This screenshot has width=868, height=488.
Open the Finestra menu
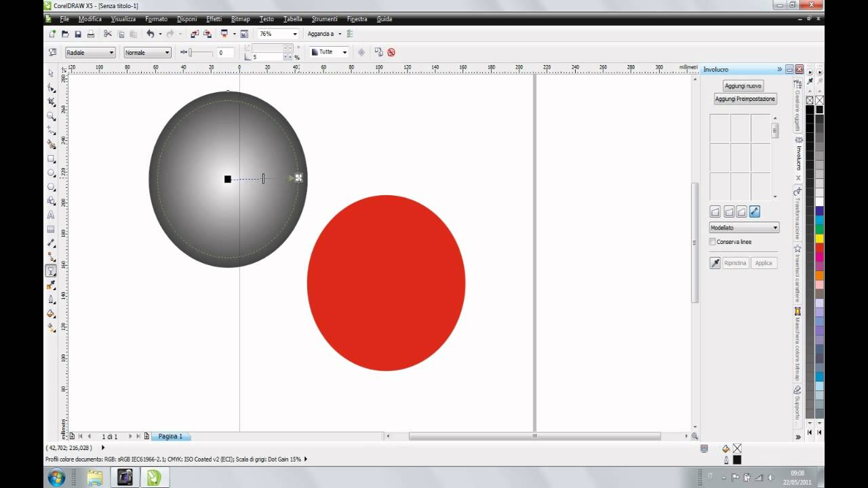pyautogui.click(x=357, y=19)
